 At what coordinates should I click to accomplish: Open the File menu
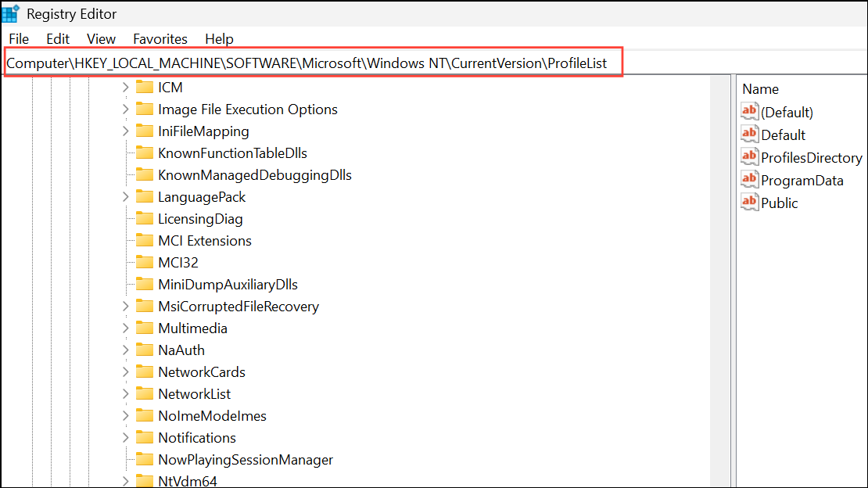click(19, 38)
